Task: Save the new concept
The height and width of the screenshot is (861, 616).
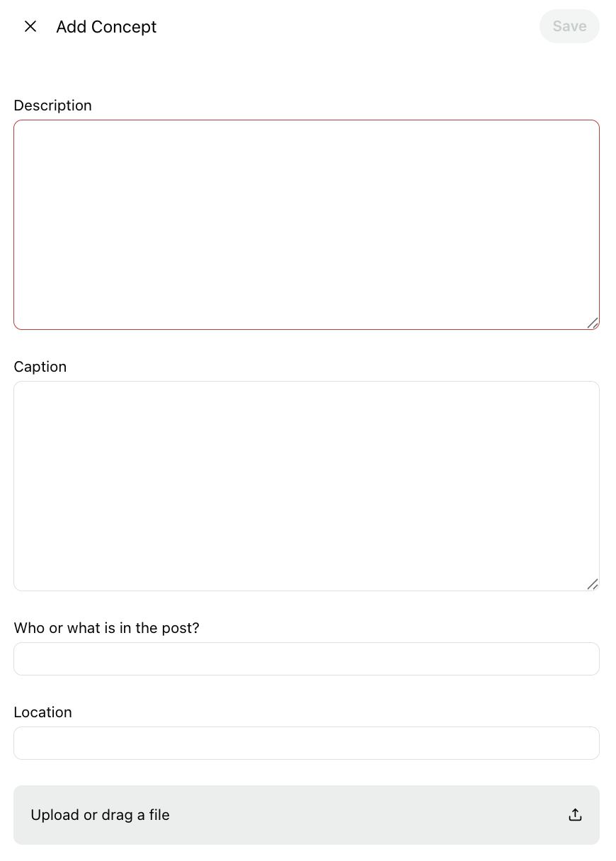Action: point(569,26)
